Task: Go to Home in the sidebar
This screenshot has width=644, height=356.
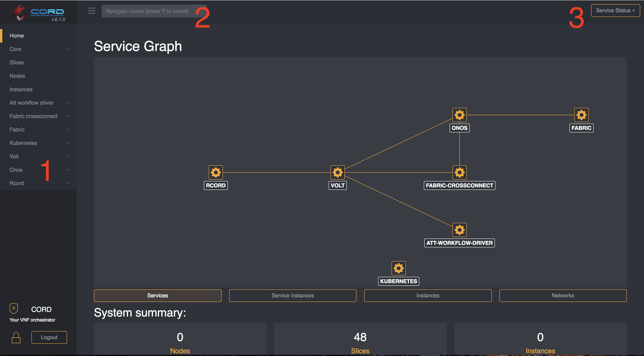Action: pos(38,36)
